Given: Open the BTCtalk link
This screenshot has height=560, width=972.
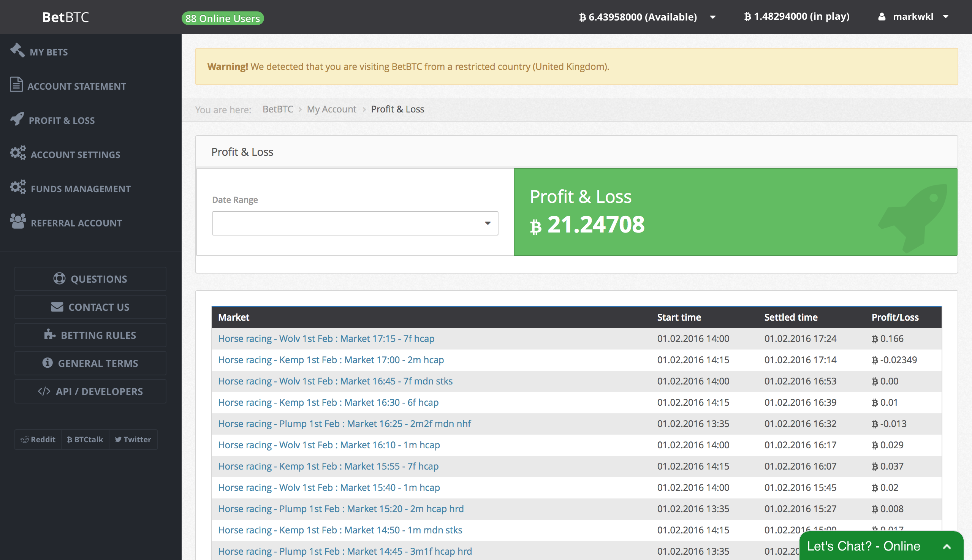Looking at the screenshot, I should [85, 439].
